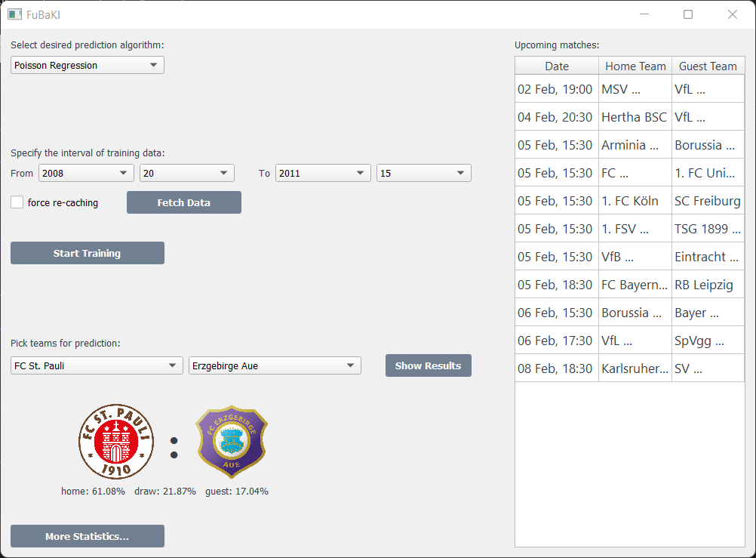Open the To year 2011 dropdown

click(x=323, y=173)
